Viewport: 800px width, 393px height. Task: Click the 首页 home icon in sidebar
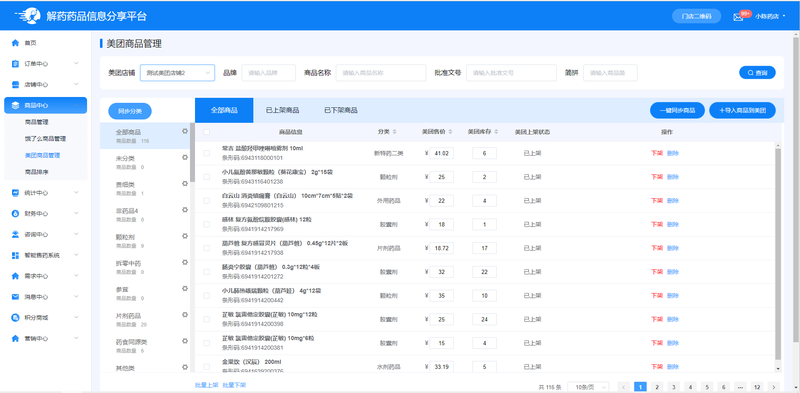pyautogui.click(x=15, y=43)
